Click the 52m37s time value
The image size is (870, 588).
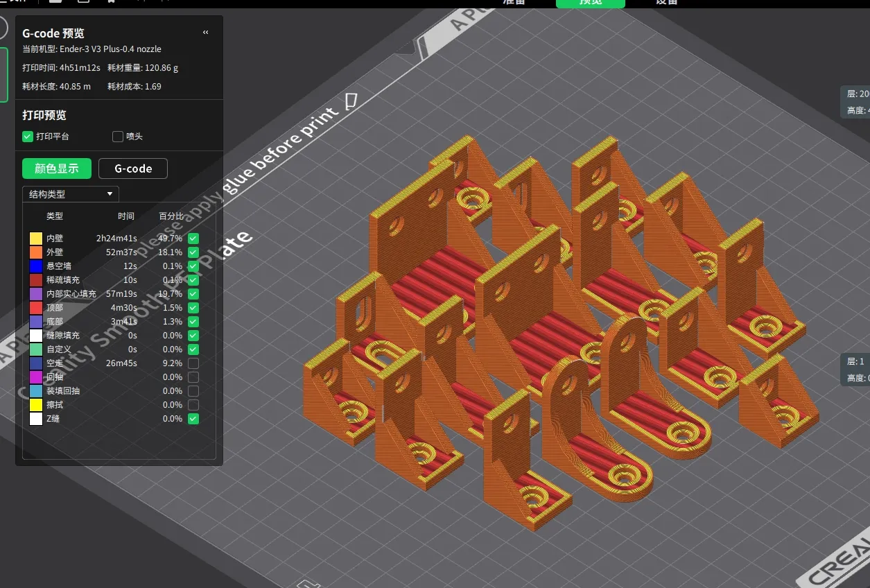(x=121, y=252)
